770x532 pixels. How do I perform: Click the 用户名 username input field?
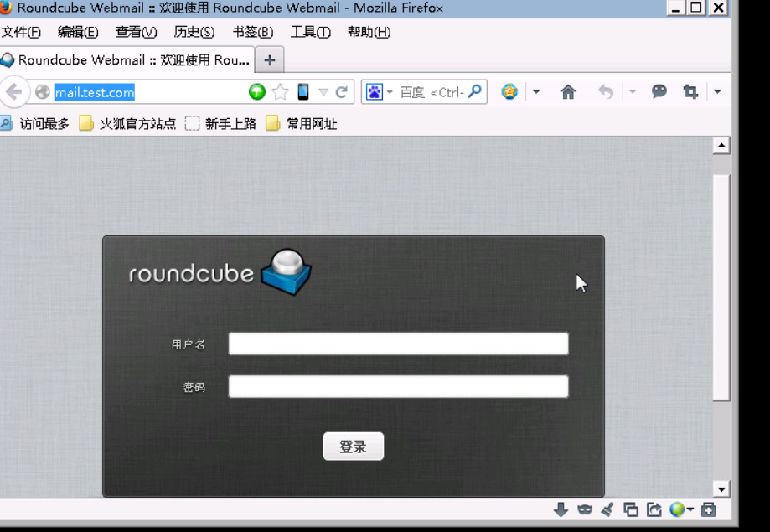click(x=398, y=343)
